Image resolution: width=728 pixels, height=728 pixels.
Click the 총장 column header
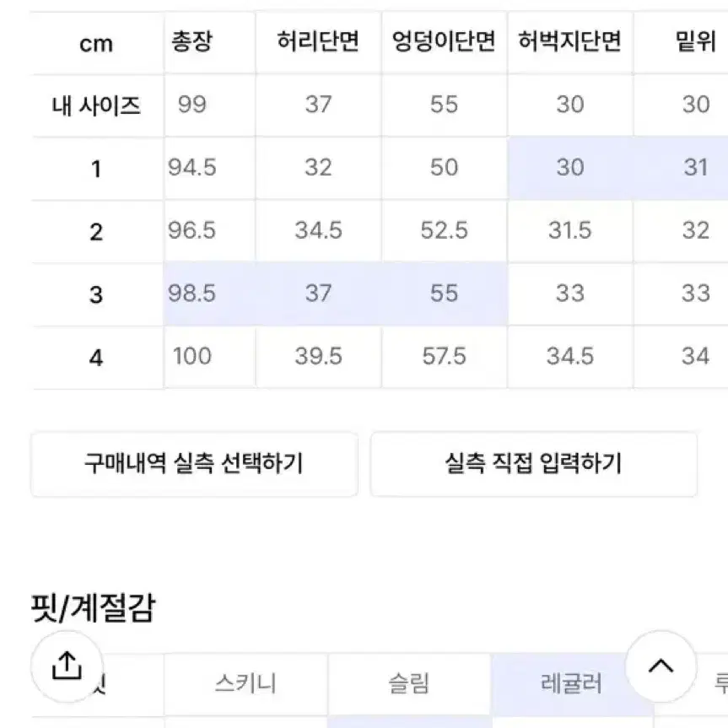pos(191,42)
